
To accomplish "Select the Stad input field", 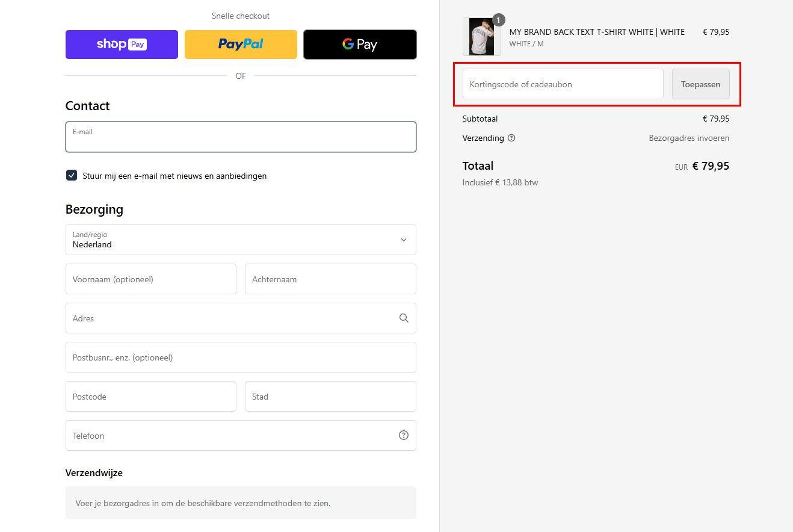I will (x=330, y=397).
